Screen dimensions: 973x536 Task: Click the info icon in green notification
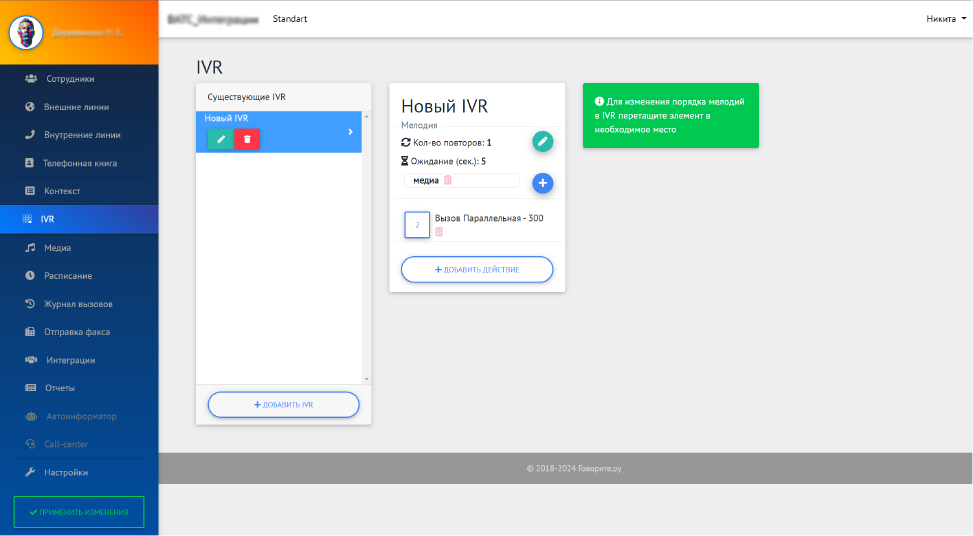599,102
